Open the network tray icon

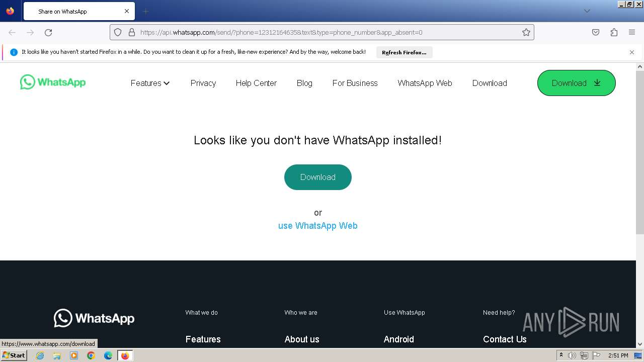coord(584,355)
